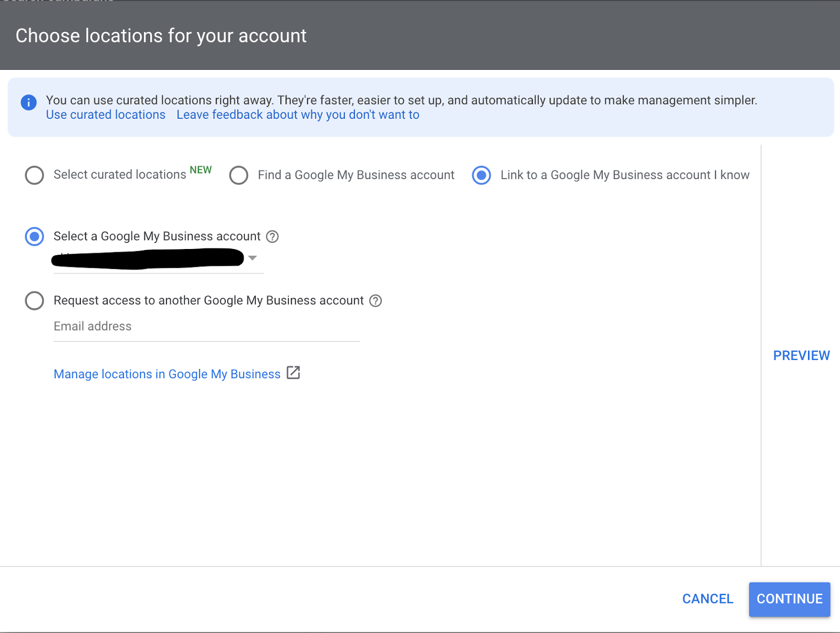This screenshot has height=633, width=840.
Task: Select Link to a Google My Business account I know
Action: [x=481, y=175]
